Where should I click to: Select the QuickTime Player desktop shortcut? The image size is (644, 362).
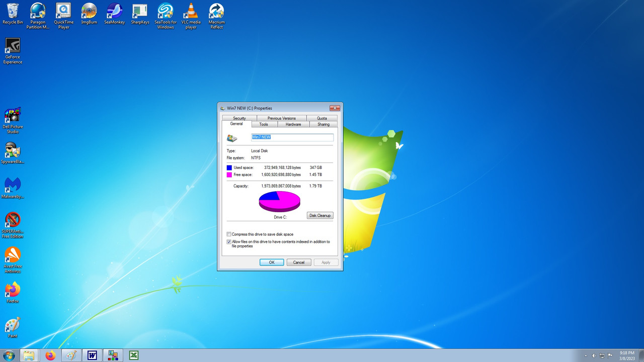tap(63, 16)
